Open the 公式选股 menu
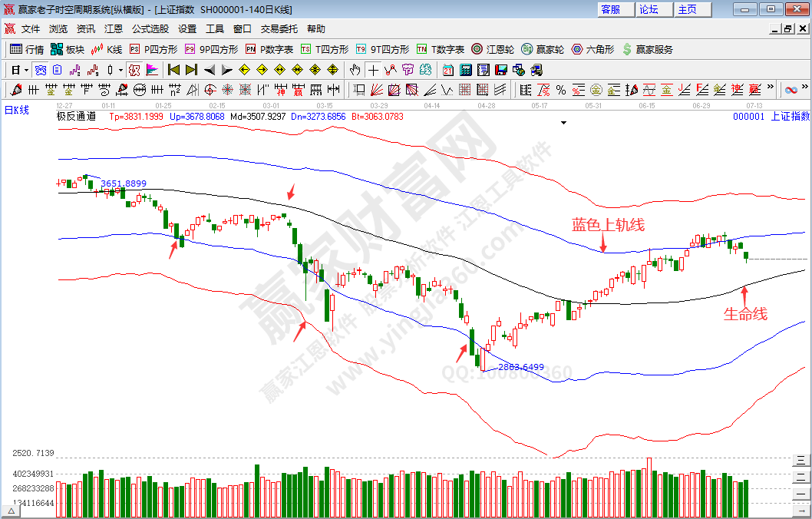The image size is (812, 519). (150, 29)
